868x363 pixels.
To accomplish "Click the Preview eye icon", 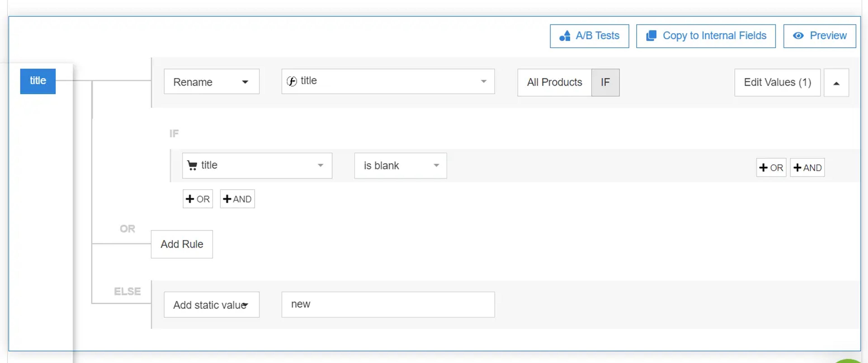I will click(x=798, y=35).
